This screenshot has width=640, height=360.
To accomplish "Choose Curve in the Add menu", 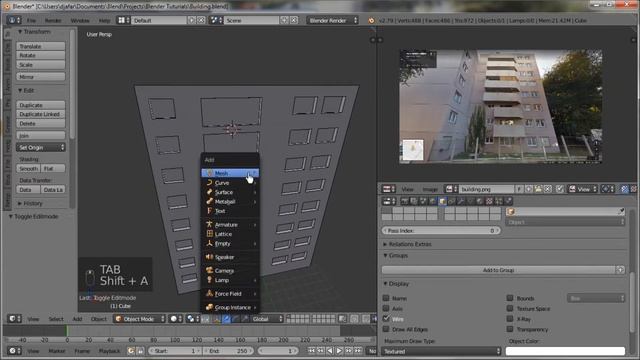I will 230,182.
